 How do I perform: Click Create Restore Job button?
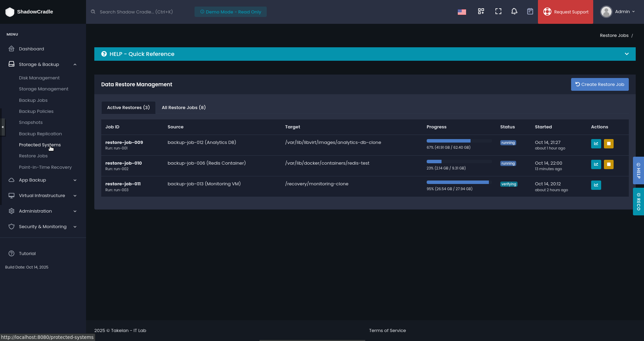(x=600, y=84)
